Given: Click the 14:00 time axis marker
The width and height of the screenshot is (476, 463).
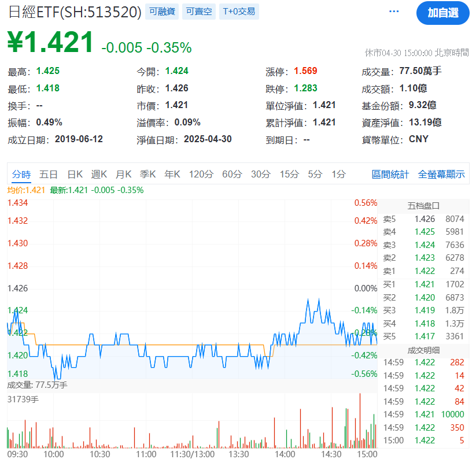Looking at the screenshot, I should coord(285,454).
